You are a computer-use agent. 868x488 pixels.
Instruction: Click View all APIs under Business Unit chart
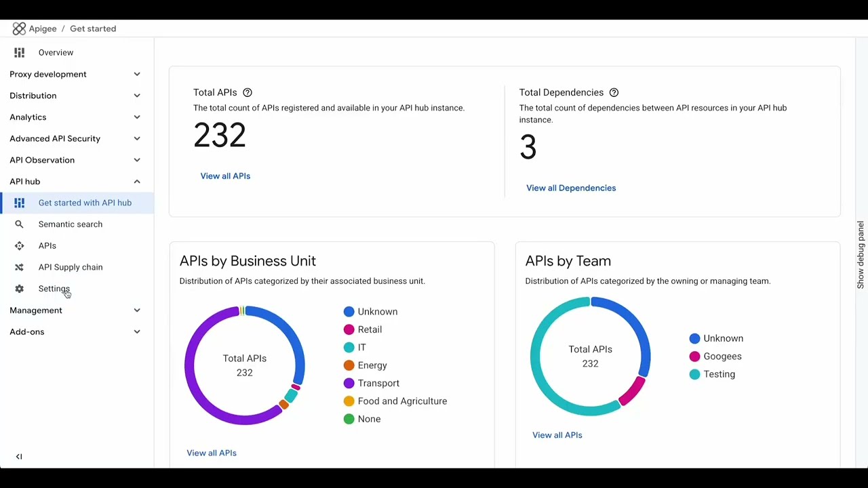(212, 453)
